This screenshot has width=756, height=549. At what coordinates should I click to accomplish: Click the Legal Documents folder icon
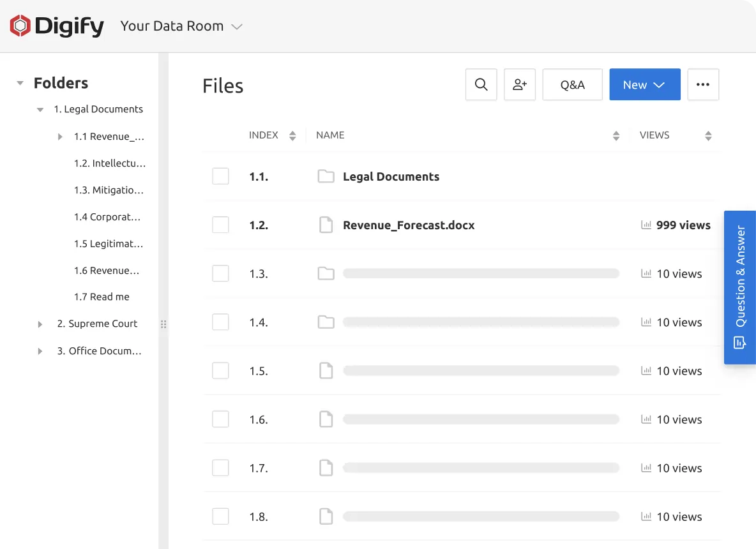(x=326, y=177)
